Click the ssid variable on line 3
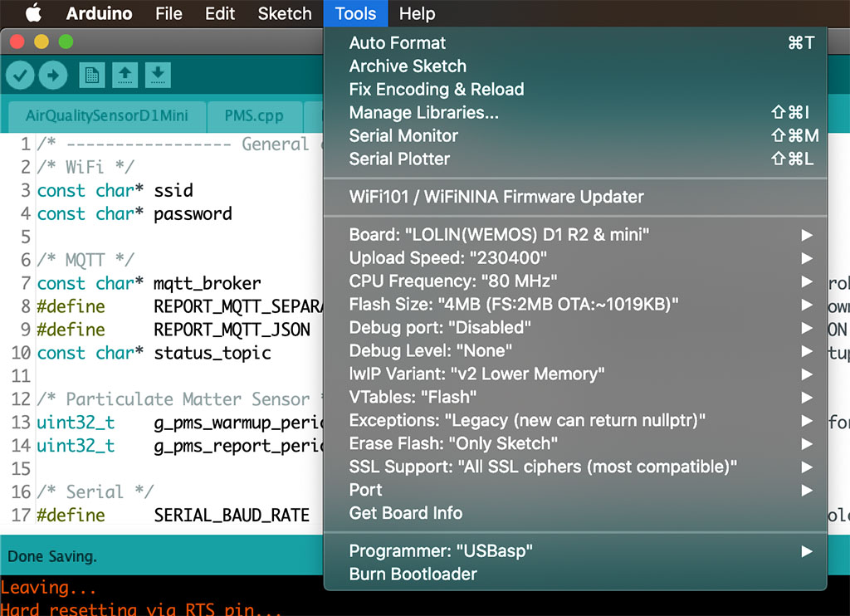 point(173,191)
